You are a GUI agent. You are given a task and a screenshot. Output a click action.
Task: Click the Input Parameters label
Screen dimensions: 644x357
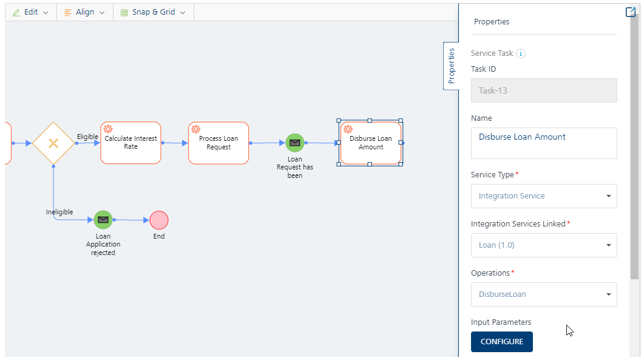point(501,322)
